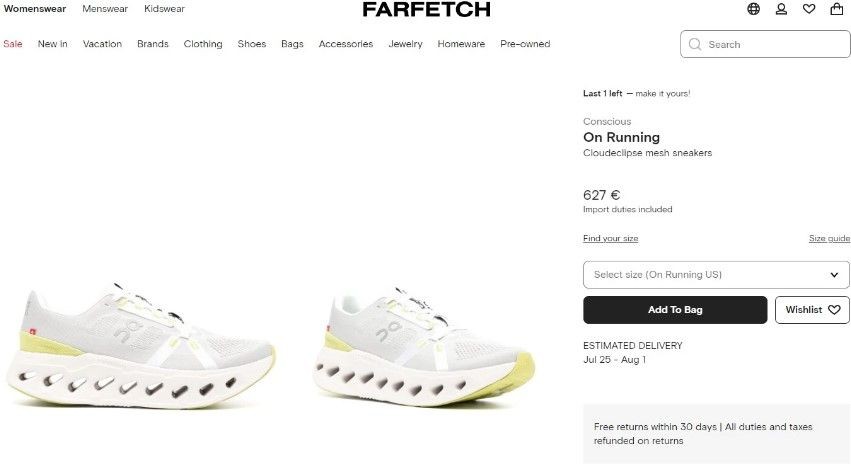The image size is (851, 465).
Task: Switch to the Kidswear tab
Action: coord(164,9)
